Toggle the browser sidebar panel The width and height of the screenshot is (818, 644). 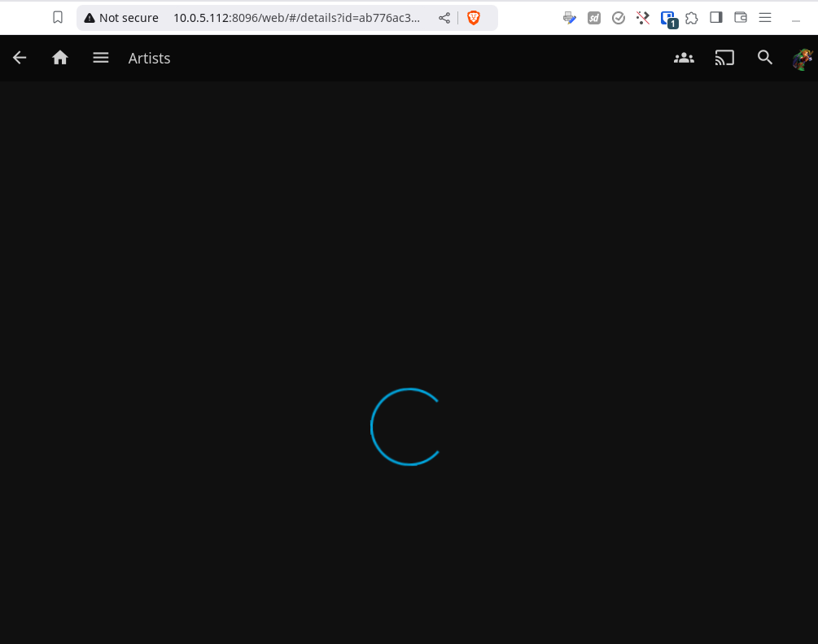[716, 18]
